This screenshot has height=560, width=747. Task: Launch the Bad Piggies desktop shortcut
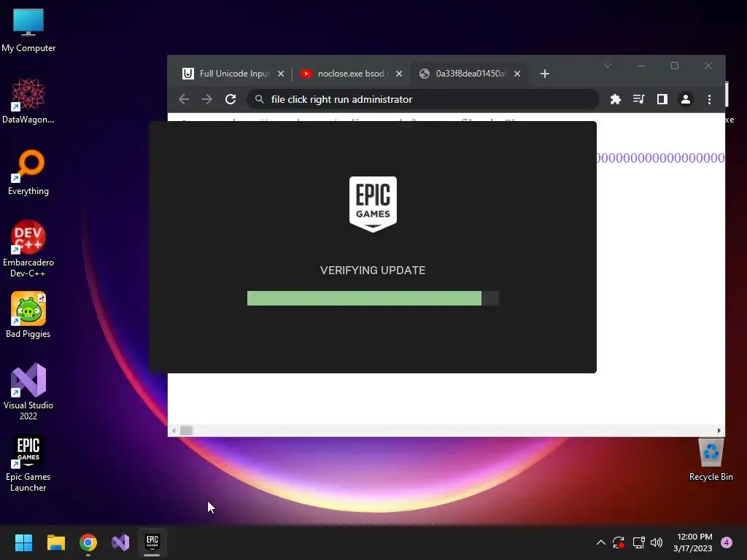click(x=28, y=315)
